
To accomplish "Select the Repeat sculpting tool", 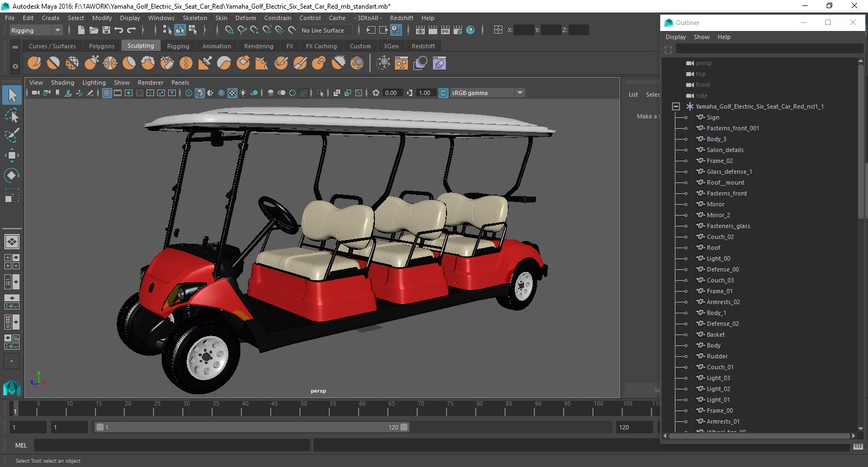I will click(x=186, y=63).
